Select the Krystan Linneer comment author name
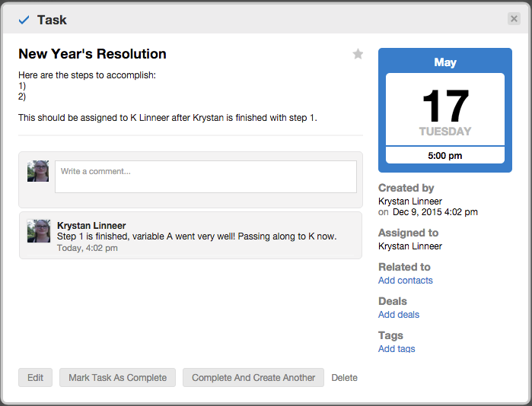The height and width of the screenshot is (406, 532). pos(91,225)
